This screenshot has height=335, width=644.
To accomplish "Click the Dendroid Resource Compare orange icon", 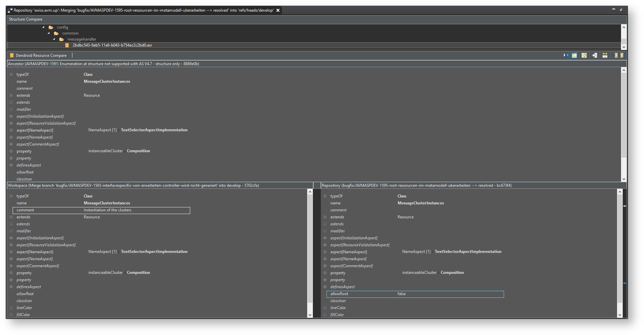I will point(12,56).
